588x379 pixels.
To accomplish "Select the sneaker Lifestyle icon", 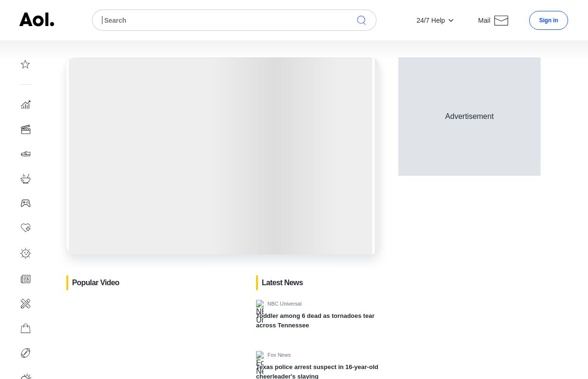I will [26, 154].
